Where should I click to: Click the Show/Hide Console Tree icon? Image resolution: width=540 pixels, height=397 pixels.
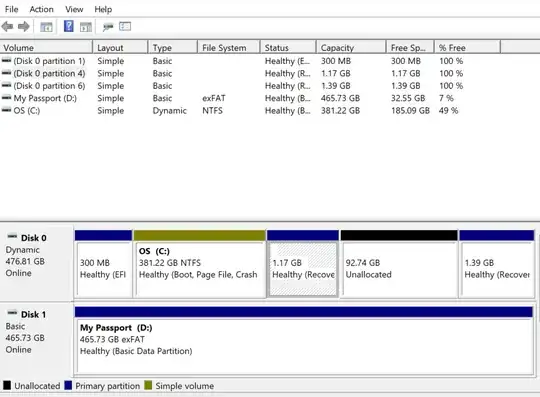(46, 27)
